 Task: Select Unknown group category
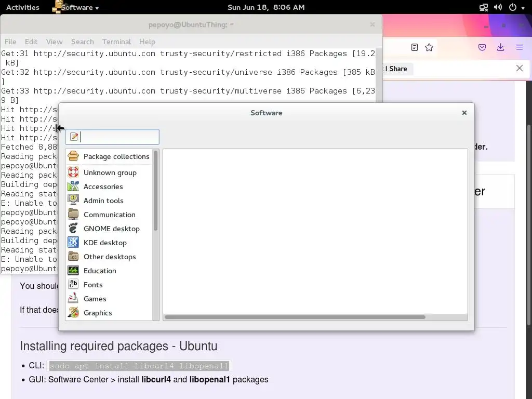pos(109,172)
